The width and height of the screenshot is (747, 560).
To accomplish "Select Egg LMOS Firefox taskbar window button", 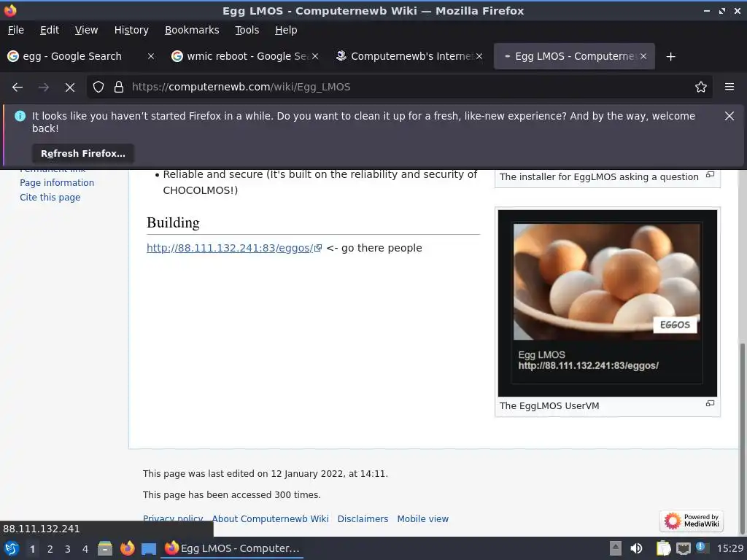I will point(233,548).
